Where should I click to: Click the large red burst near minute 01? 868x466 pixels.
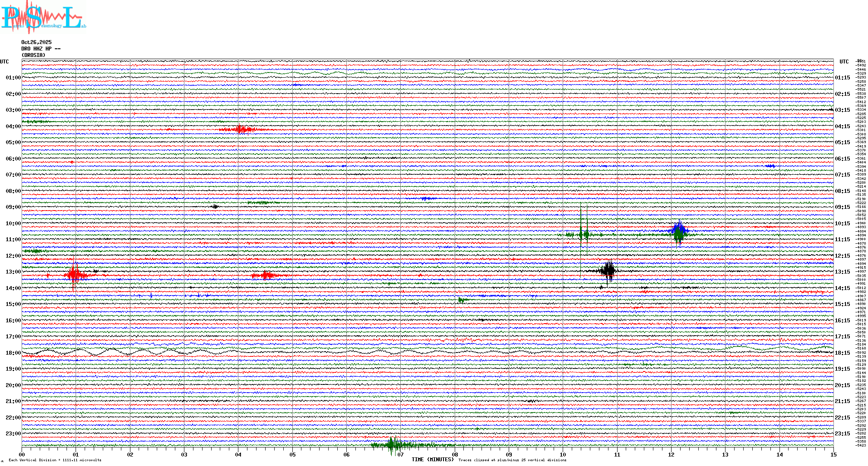click(74, 274)
